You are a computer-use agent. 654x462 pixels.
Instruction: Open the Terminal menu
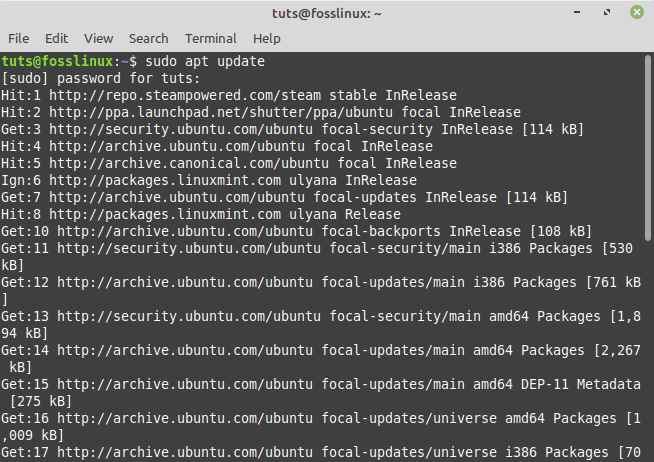click(210, 38)
